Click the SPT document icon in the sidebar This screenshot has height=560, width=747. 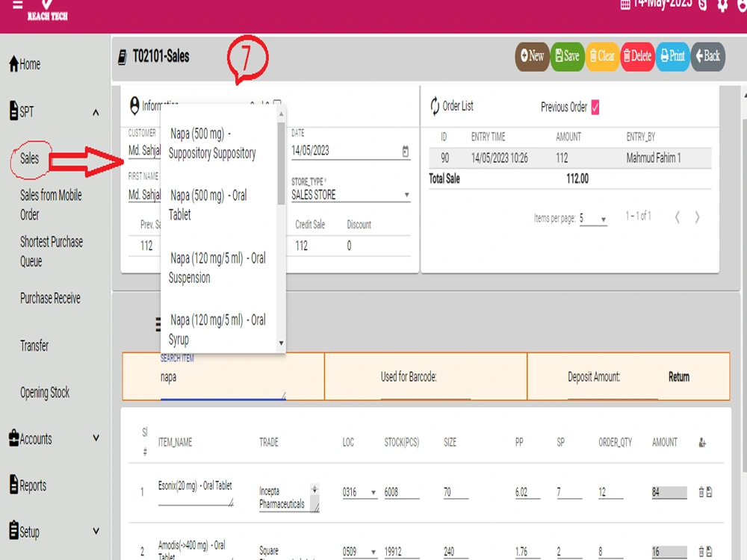tap(13, 111)
